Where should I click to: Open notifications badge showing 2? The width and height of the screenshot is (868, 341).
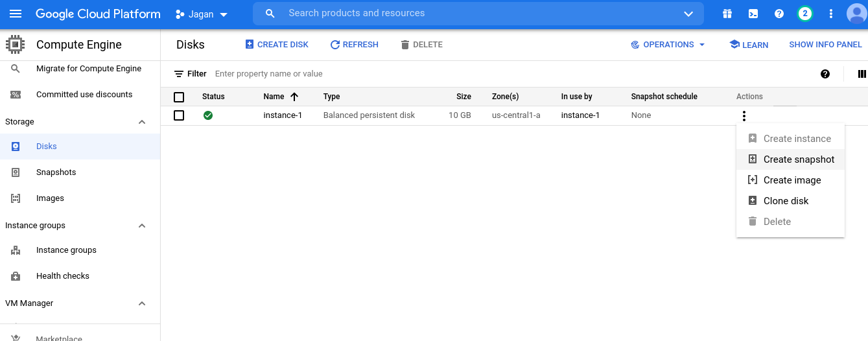click(805, 14)
